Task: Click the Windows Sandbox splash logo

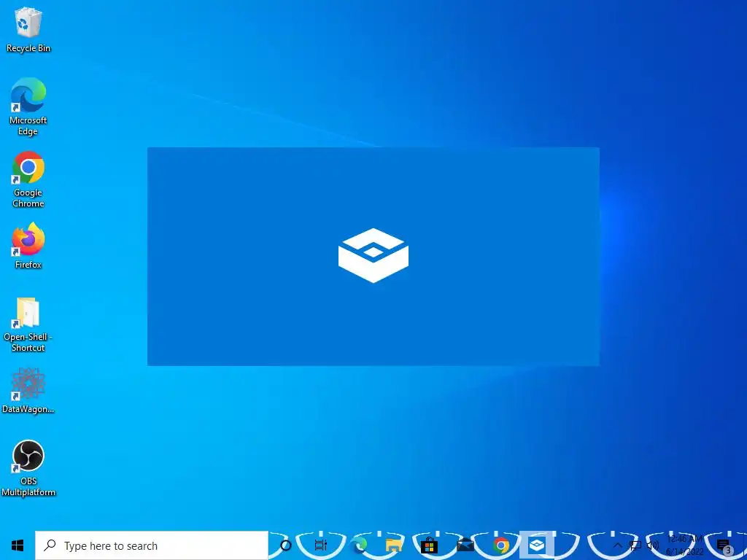Action: 373,255
